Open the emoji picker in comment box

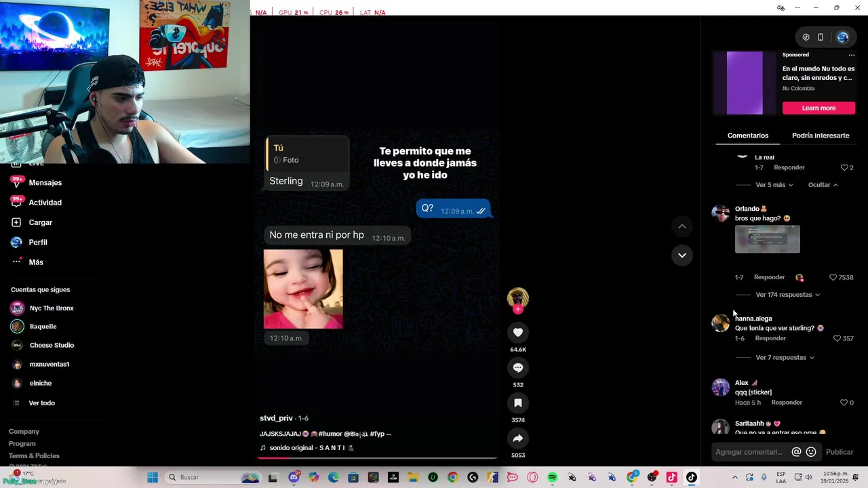[811, 452]
